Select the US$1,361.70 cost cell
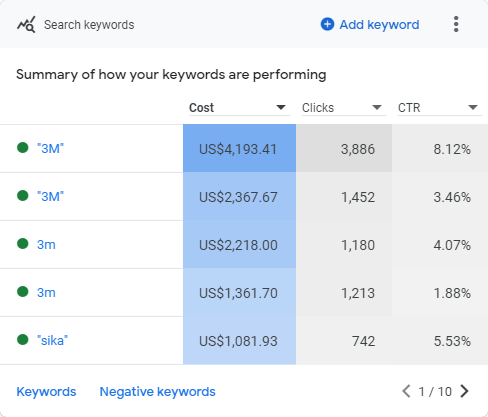The height and width of the screenshot is (417, 488). pyautogui.click(x=239, y=292)
